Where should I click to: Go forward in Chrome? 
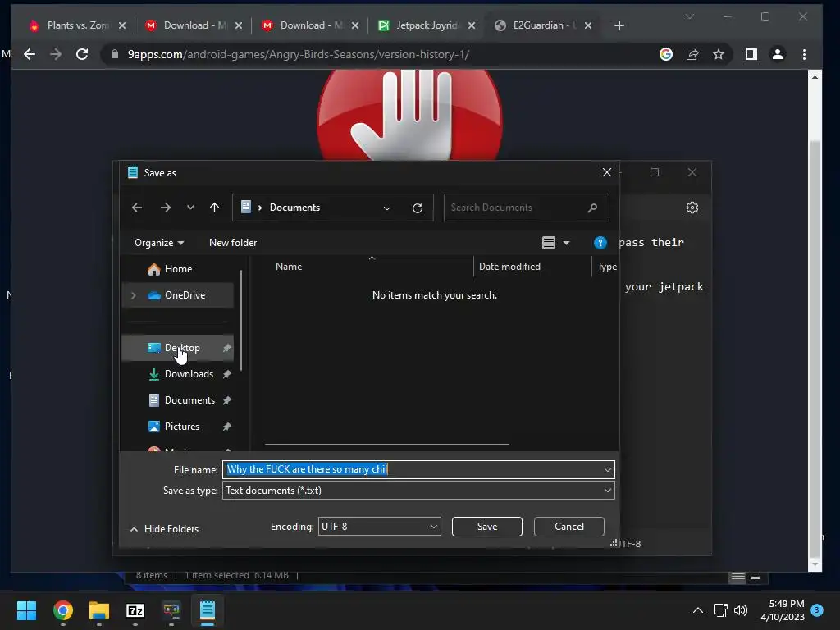point(56,54)
